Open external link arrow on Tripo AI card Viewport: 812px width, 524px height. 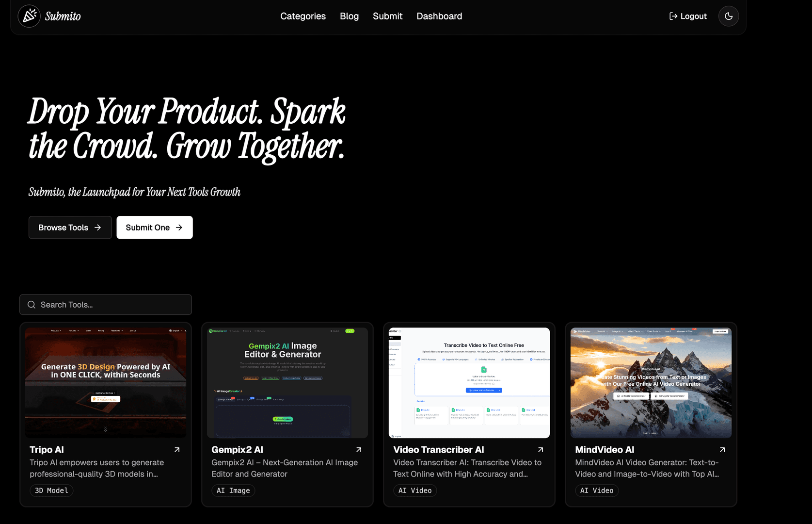click(177, 450)
